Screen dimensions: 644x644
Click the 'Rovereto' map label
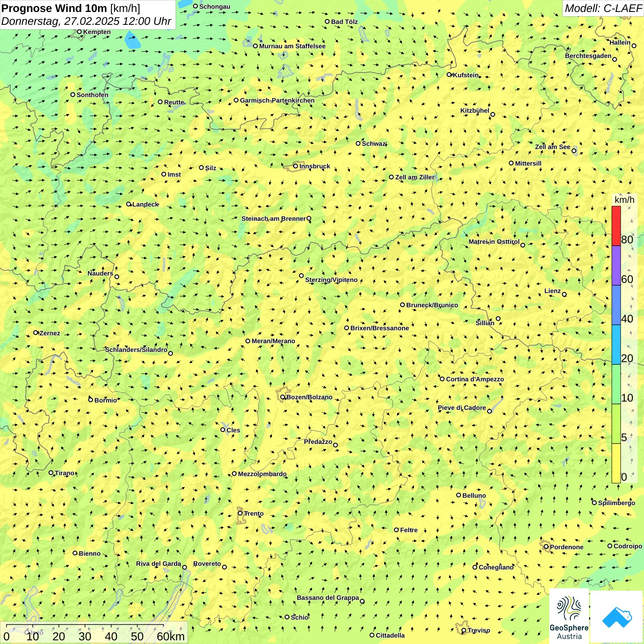coord(207,563)
